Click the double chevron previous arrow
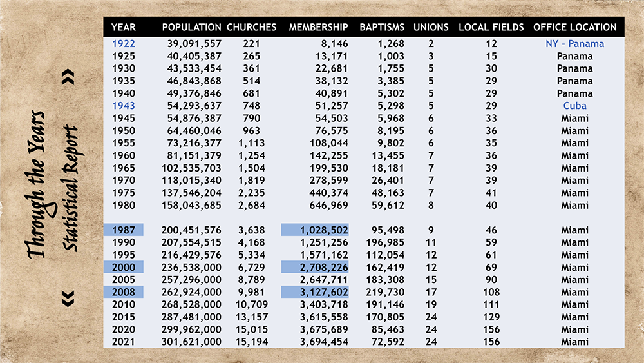Image resolution: width=644 pixels, height=363 pixels. point(68,299)
